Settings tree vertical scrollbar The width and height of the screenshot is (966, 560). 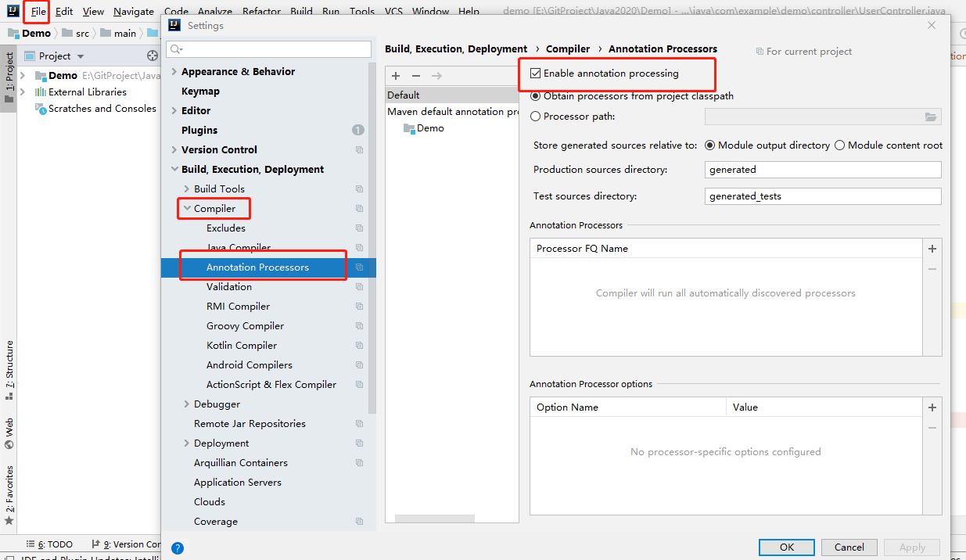(x=372, y=239)
